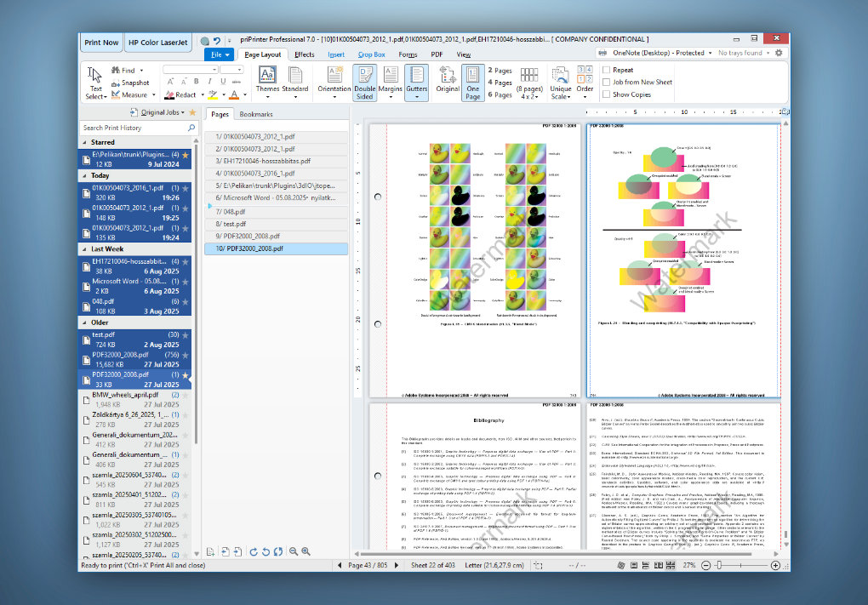Toggle the Show Copies checkbox
The width and height of the screenshot is (868, 605).
pos(606,94)
